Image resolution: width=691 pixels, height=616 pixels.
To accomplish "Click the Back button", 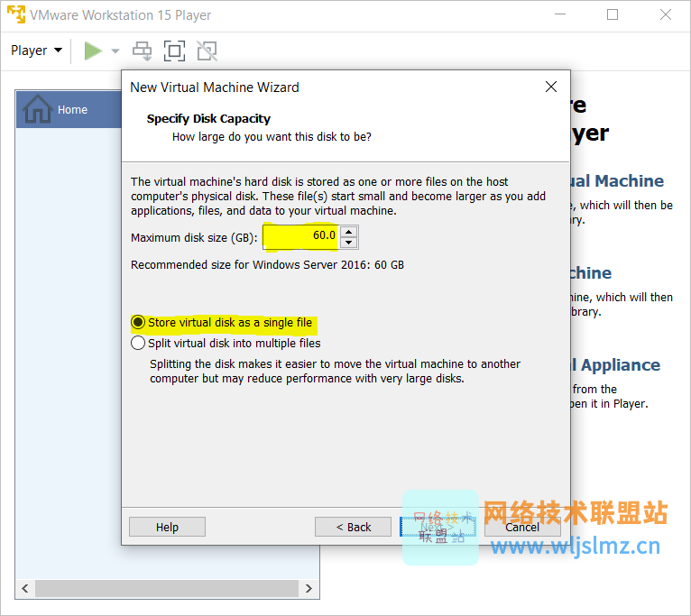I will [x=353, y=527].
